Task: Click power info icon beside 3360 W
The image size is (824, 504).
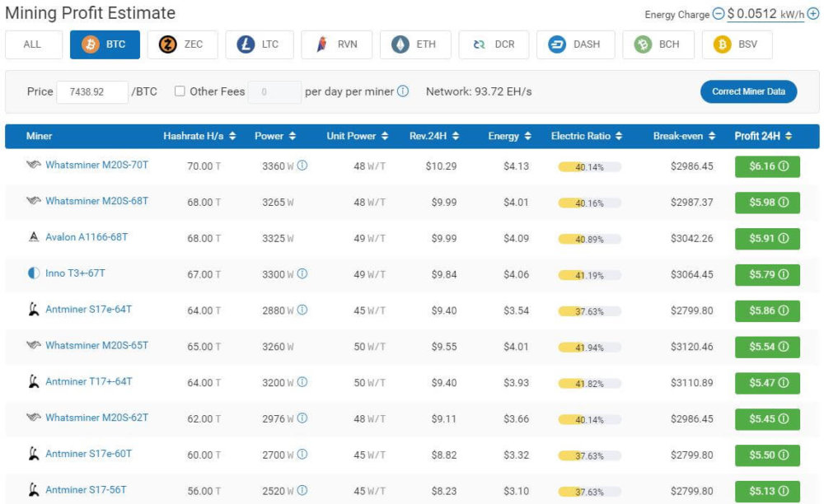Action: click(302, 166)
